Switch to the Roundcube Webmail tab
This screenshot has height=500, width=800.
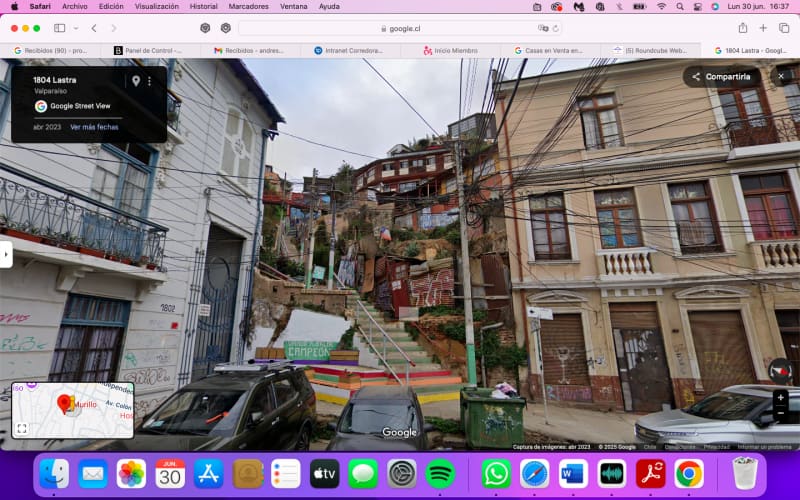click(650, 51)
